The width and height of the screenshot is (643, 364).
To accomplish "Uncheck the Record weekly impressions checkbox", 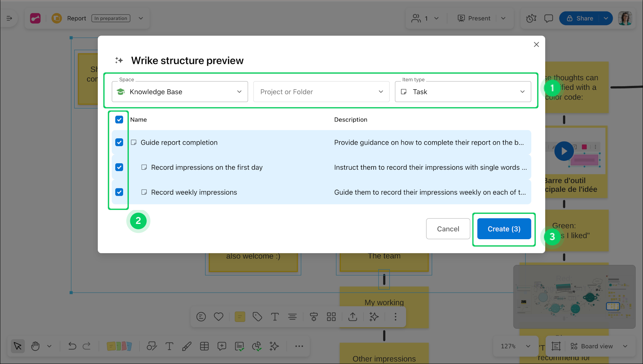I will [119, 192].
